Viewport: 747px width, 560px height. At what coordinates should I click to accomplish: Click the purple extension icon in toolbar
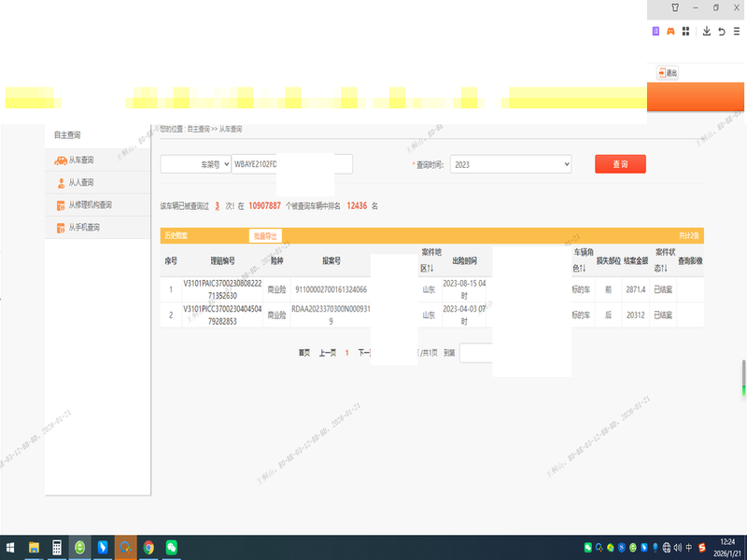pos(655,31)
